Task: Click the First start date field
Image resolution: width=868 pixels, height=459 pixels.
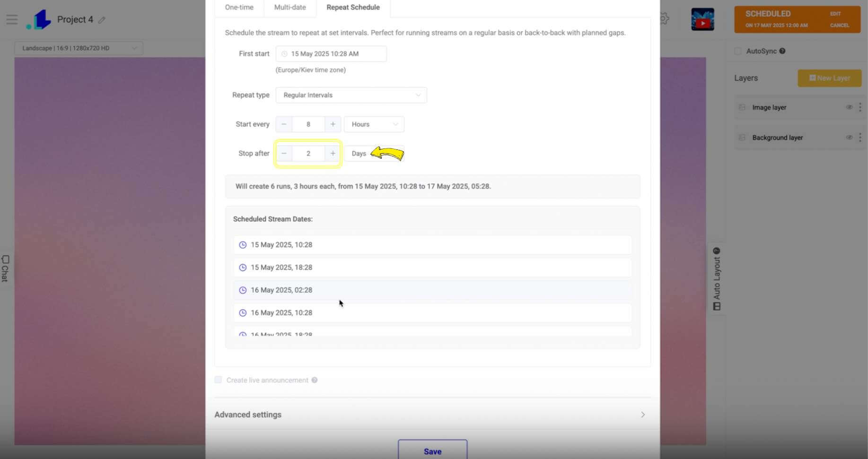Action: click(331, 54)
